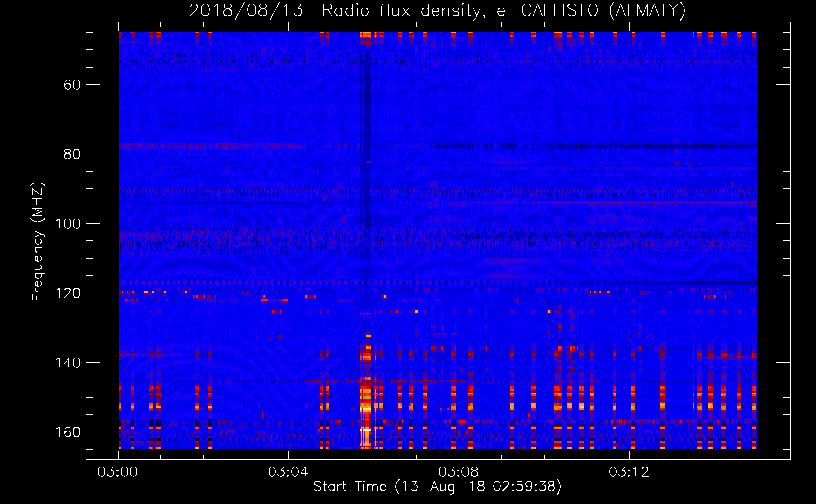The height and width of the screenshot is (504, 816).
Task: Click the 'Frequency (MHZ)' axis label
Action: (x=38, y=242)
